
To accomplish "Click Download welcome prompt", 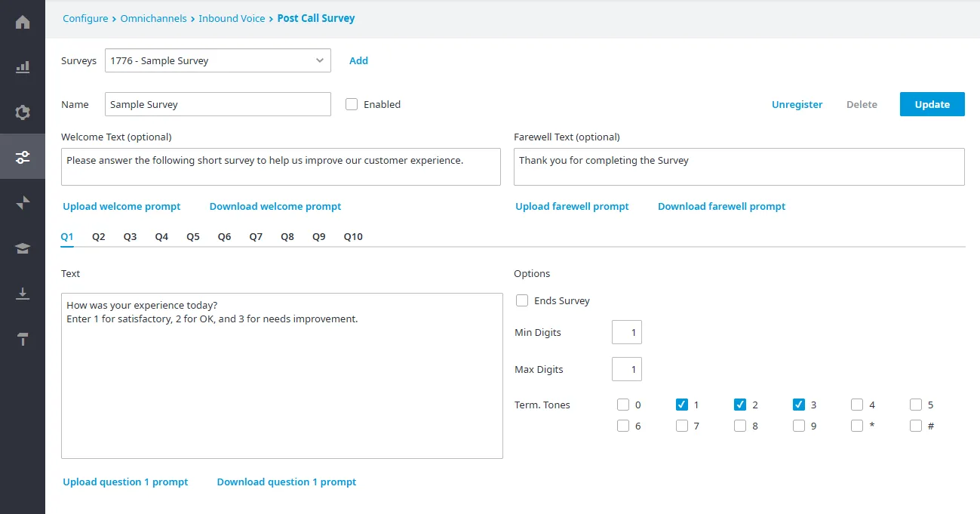I will tap(275, 206).
